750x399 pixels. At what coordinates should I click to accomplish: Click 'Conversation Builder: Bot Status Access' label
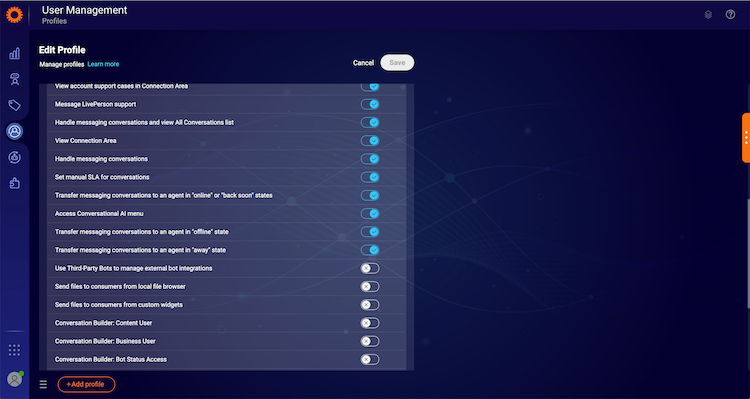pos(111,359)
